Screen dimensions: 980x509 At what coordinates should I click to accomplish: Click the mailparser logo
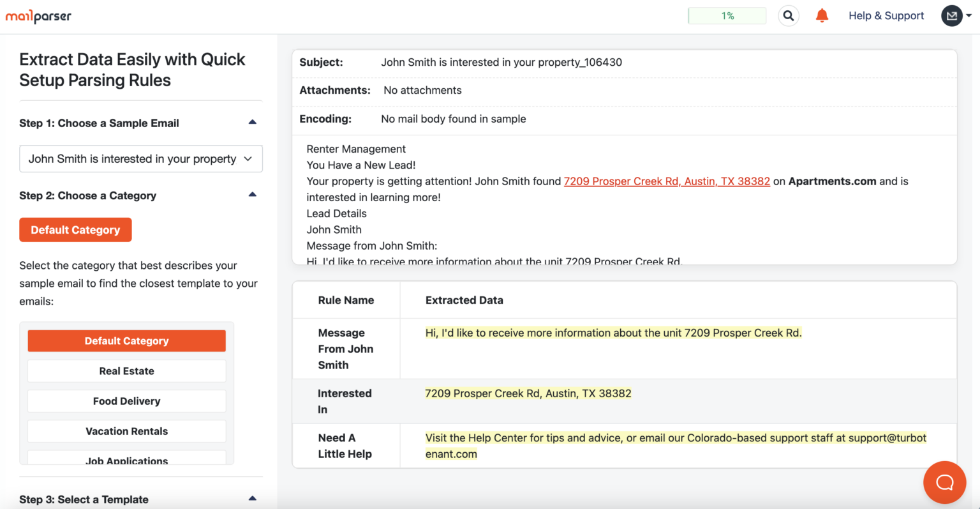[x=38, y=16]
